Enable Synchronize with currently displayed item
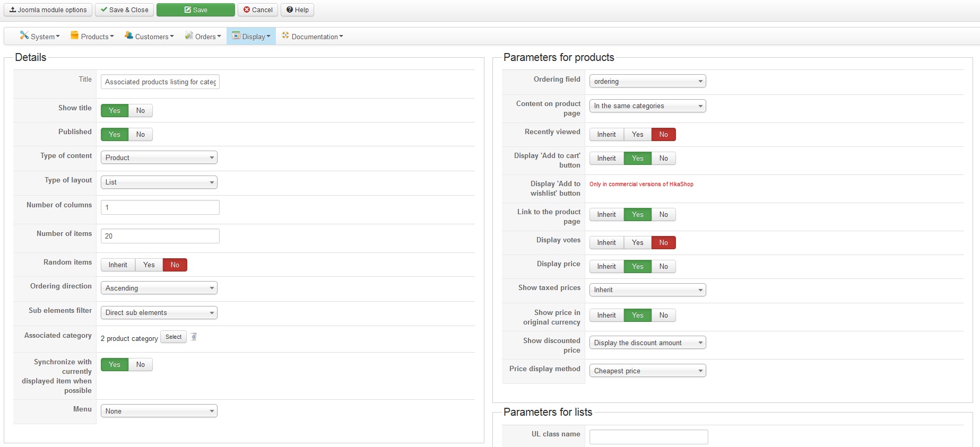 pyautogui.click(x=115, y=364)
